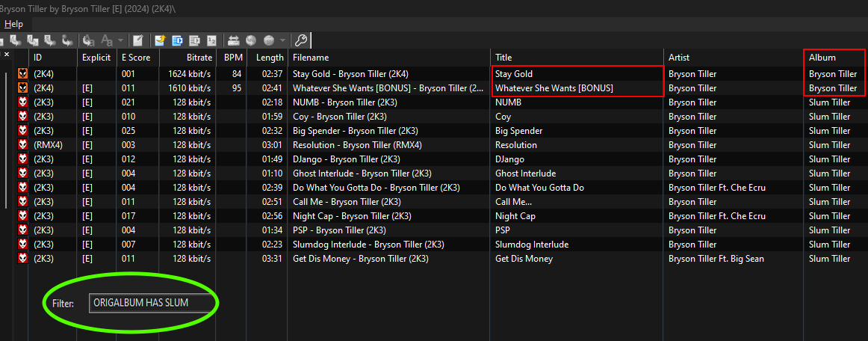Click the Actions (Aa) toolbar icon

point(88,40)
